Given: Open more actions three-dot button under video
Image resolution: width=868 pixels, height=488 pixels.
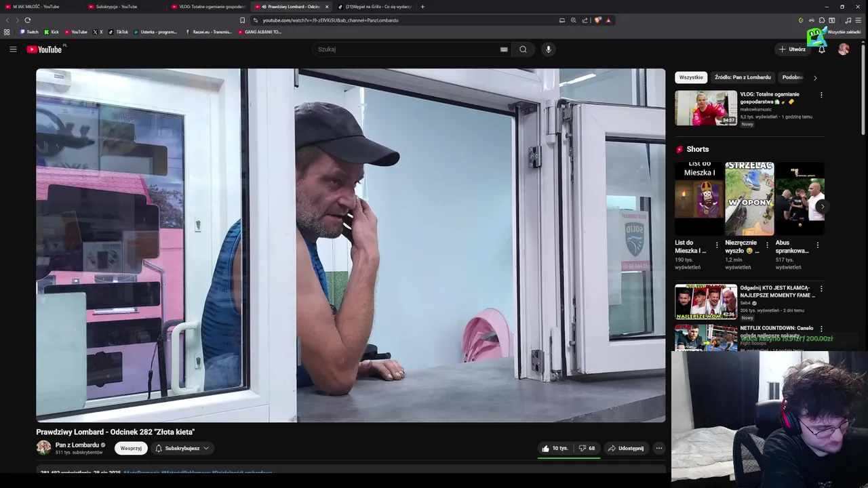Looking at the screenshot, I should point(658,448).
